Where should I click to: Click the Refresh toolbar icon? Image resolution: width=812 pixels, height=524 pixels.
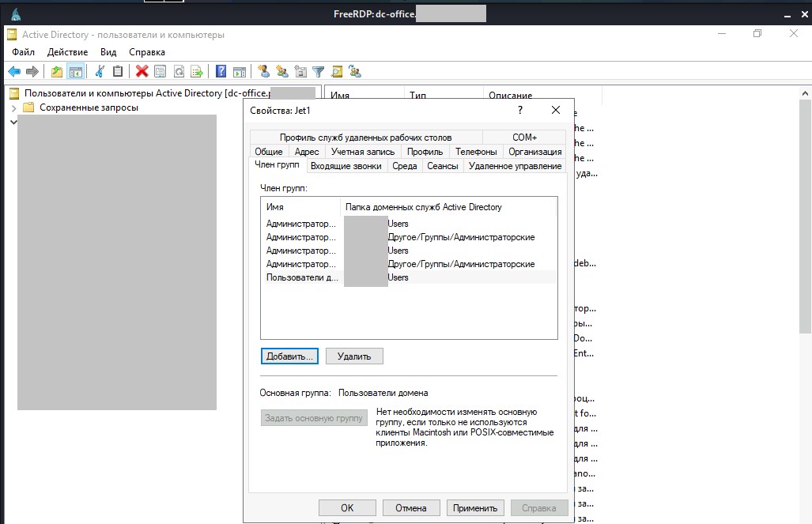179,71
